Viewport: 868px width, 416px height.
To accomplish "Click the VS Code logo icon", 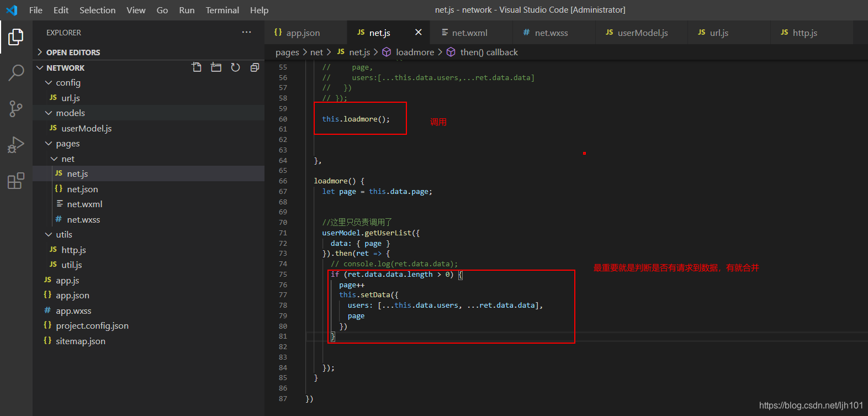I will (x=12, y=10).
